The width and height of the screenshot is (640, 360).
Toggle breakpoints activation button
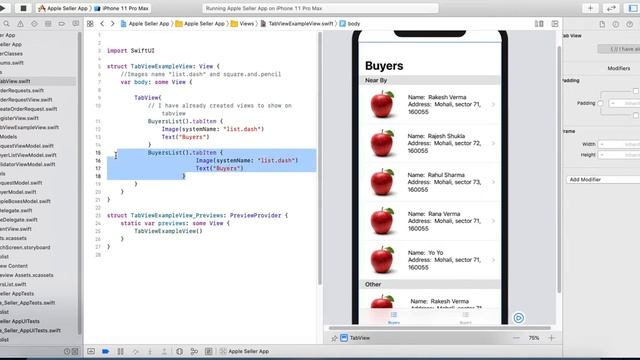[x=106, y=351]
